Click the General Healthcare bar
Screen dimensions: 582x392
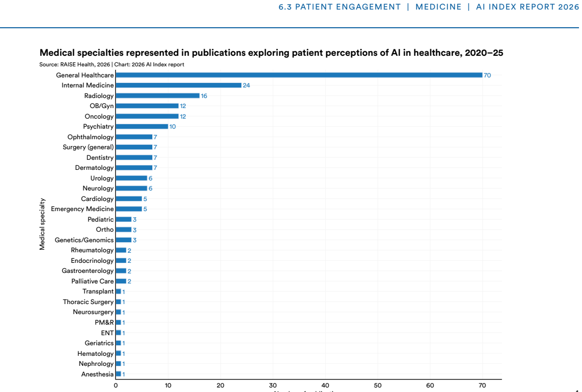pyautogui.click(x=299, y=75)
